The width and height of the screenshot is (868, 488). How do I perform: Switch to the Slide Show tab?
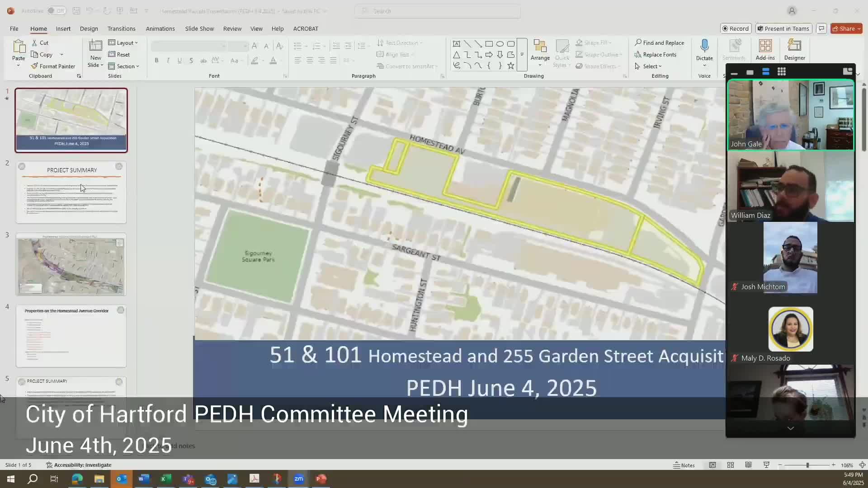pyautogui.click(x=199, y=28)
